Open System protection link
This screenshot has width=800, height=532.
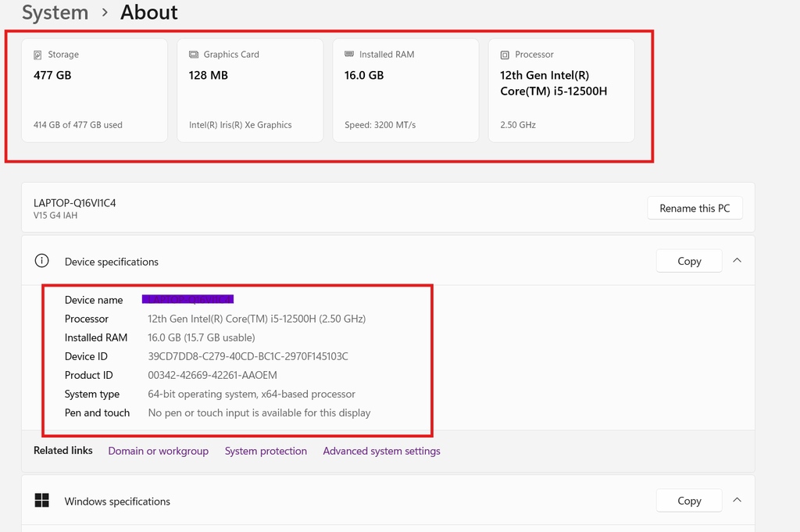[x=266, y=451]
